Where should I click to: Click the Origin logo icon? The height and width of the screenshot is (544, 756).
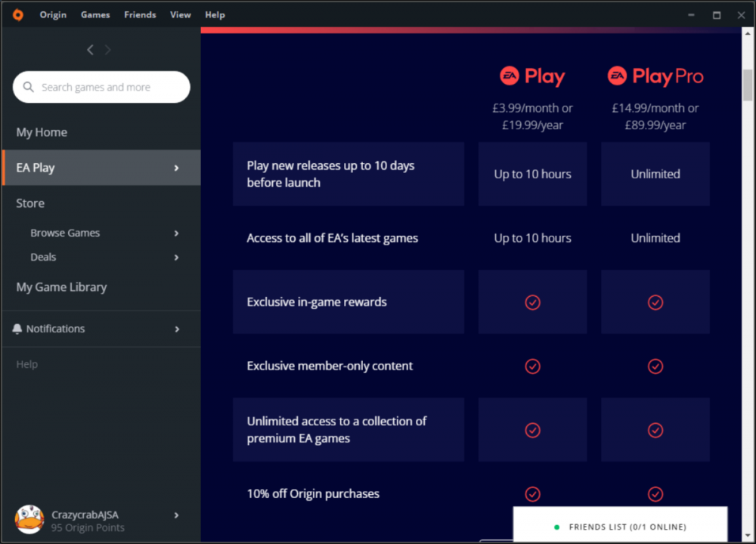tap(18, 15)
